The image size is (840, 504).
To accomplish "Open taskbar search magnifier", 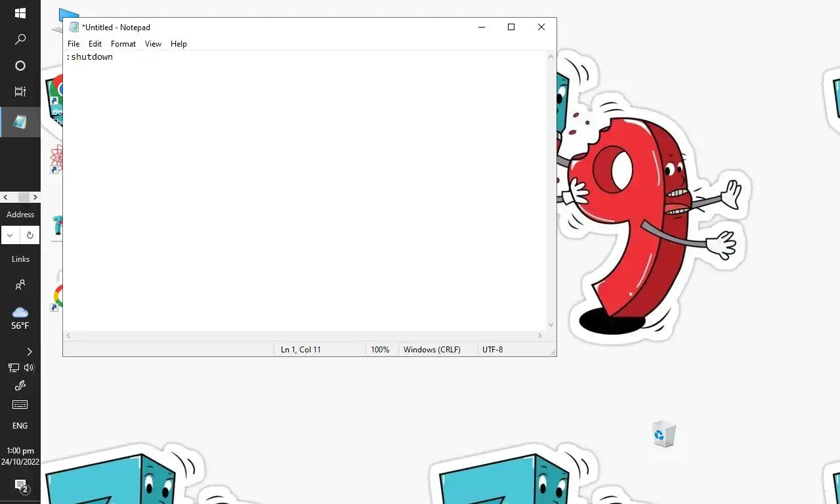I will pyautogui.click(x=20, y=39).
